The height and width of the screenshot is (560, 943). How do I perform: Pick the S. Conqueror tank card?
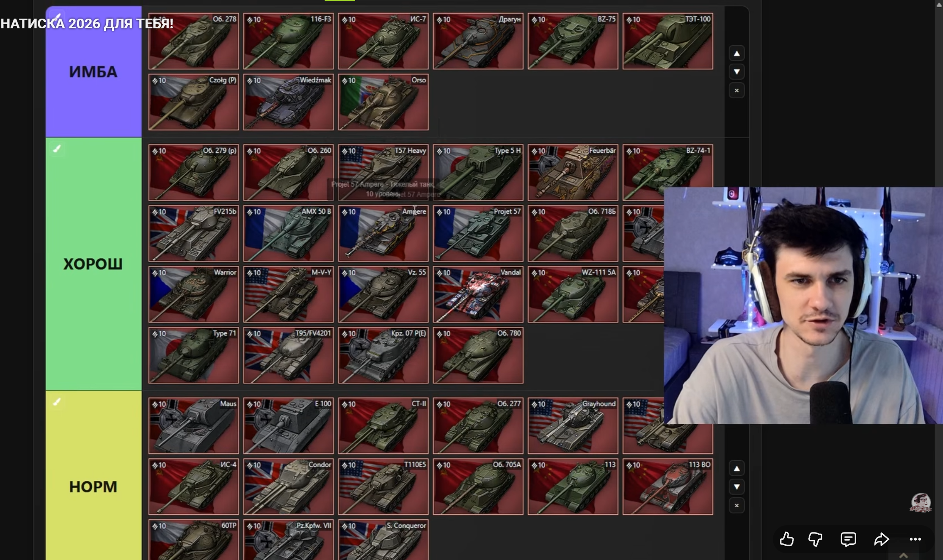click(x=383, y=540)
